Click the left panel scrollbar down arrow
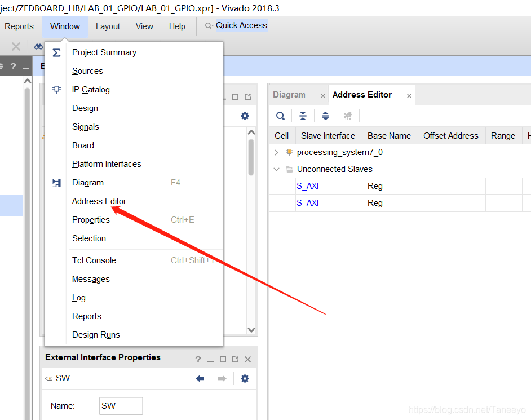The width and height of the screenshot is (531, 420). tap(251, 330)
